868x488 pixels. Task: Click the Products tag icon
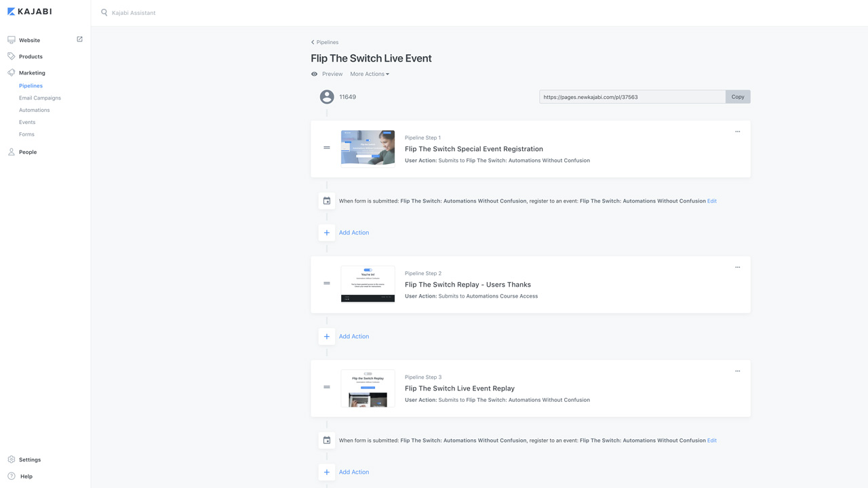click(x=12, y=56)
